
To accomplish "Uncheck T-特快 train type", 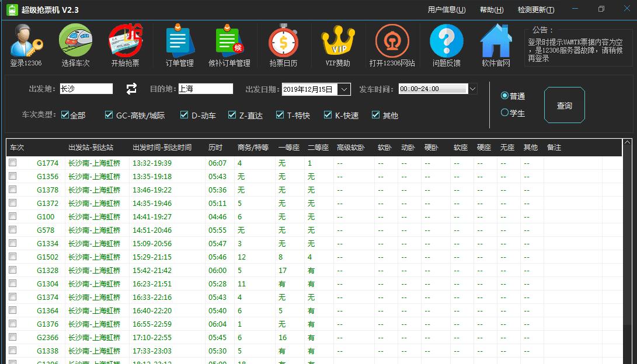I will (280, 115).
